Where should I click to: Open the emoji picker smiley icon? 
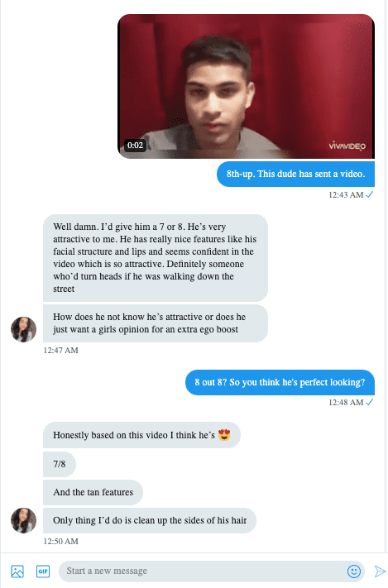tap(354, 571)
